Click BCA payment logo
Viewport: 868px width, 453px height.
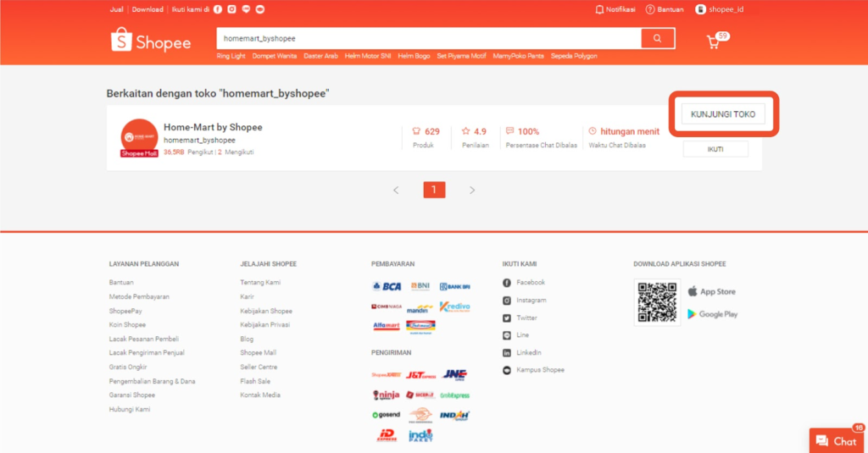(387, 286)
